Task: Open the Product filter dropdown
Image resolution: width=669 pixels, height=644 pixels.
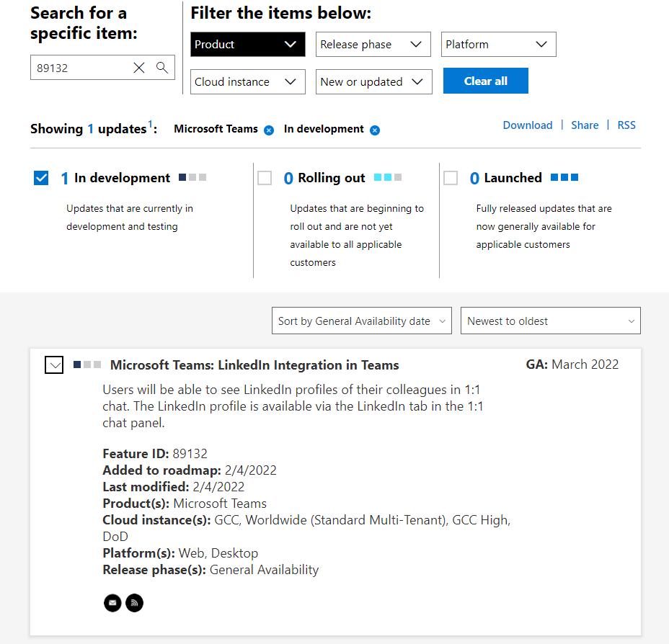Action: 248,45
